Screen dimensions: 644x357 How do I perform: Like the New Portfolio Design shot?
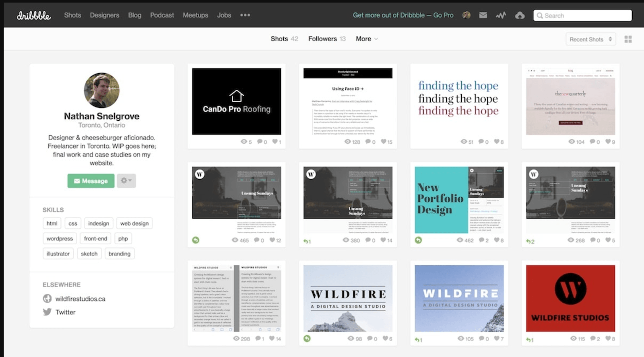pyautogui.click(x=497, y=240)
